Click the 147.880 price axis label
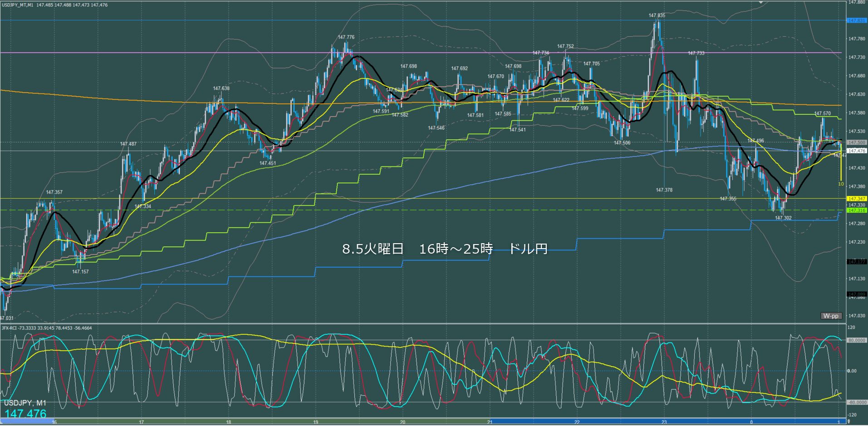 (x=857, y=2)
